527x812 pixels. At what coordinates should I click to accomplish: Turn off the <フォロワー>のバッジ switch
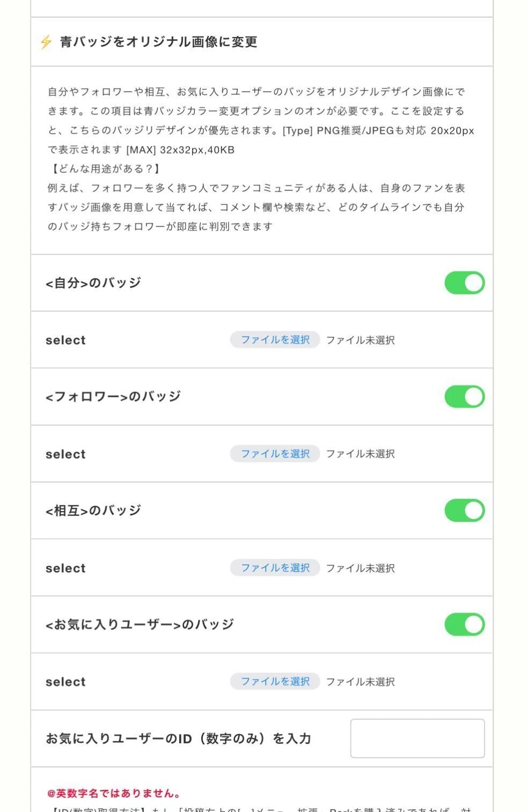coord(464,396)
